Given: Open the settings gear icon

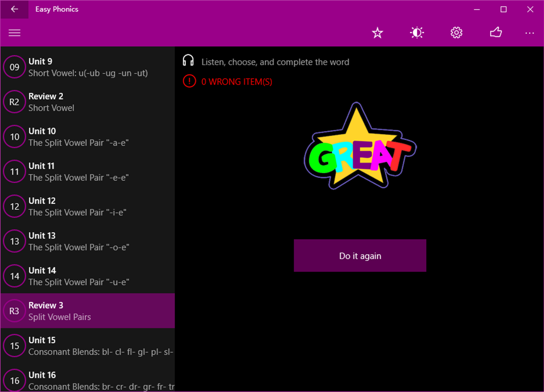Looking at the screenshot, I should (x=456, y=32).
